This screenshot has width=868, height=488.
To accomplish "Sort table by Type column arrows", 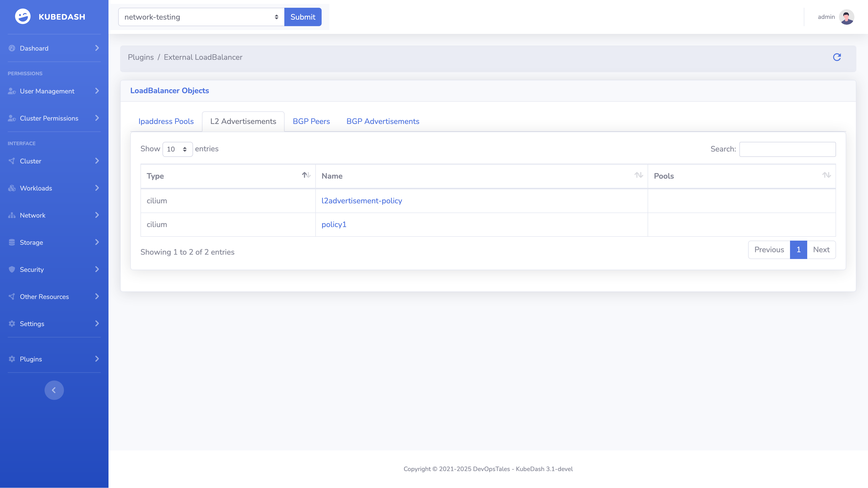I will point(306,175).
